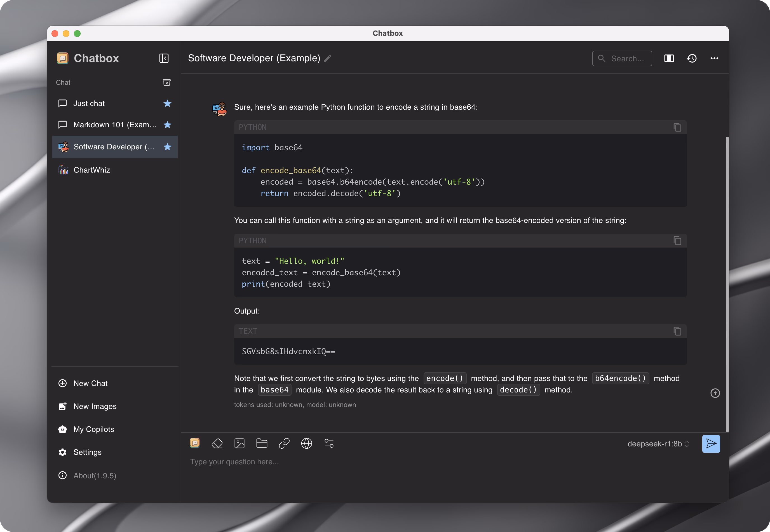770x532 pixels.
Task: Collapse the sidebar with the panel icon
Action: 164,58
